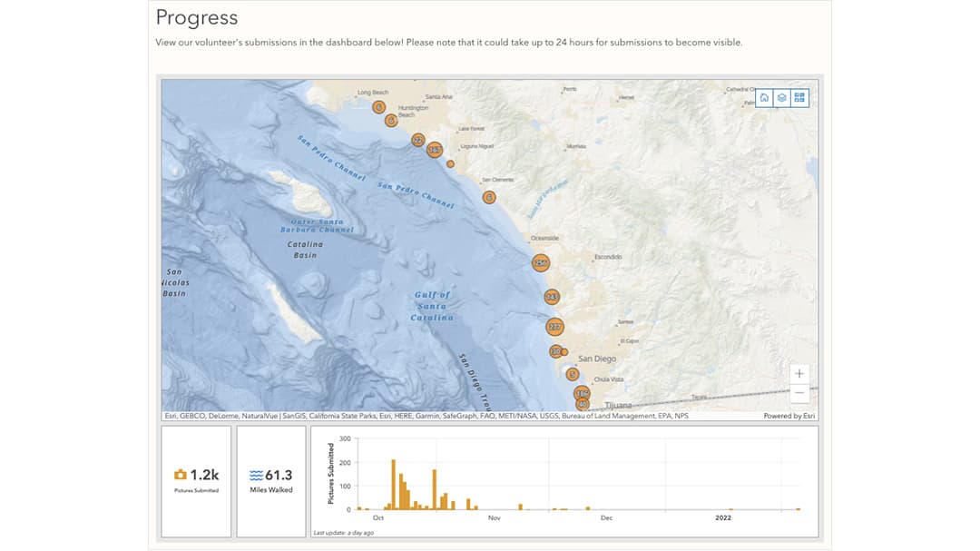The height and width of the screenshot is (551, 980).
Task: Select the 22 cluster marker
Action: 417,140
